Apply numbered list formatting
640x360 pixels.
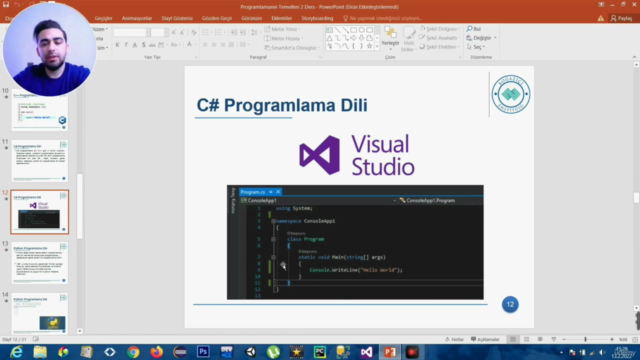click(219, 32)
